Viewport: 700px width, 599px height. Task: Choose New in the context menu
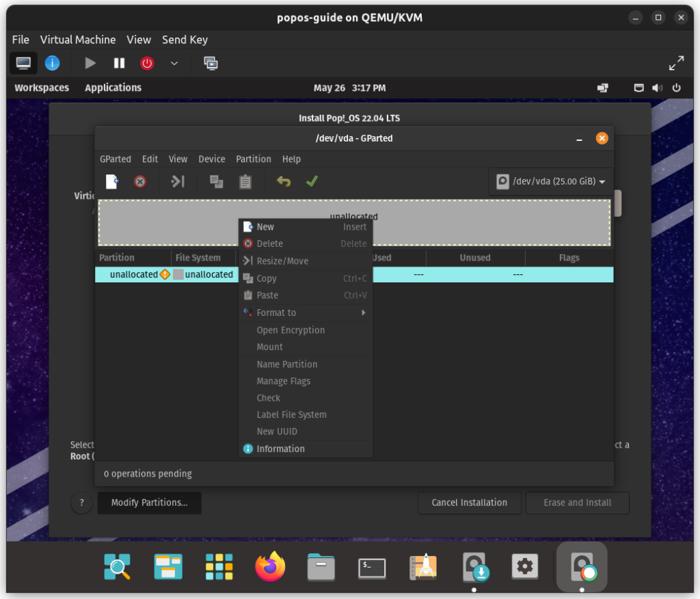[306, 227]
